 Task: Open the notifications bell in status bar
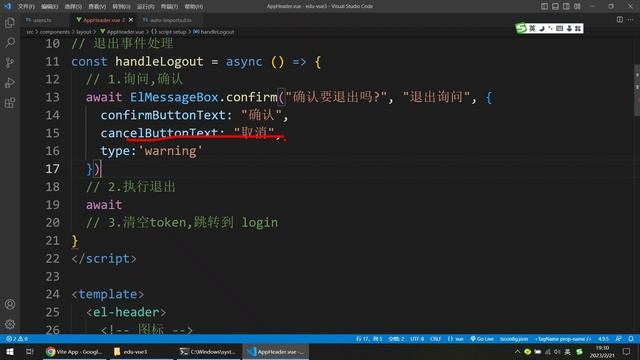(631, 339)
